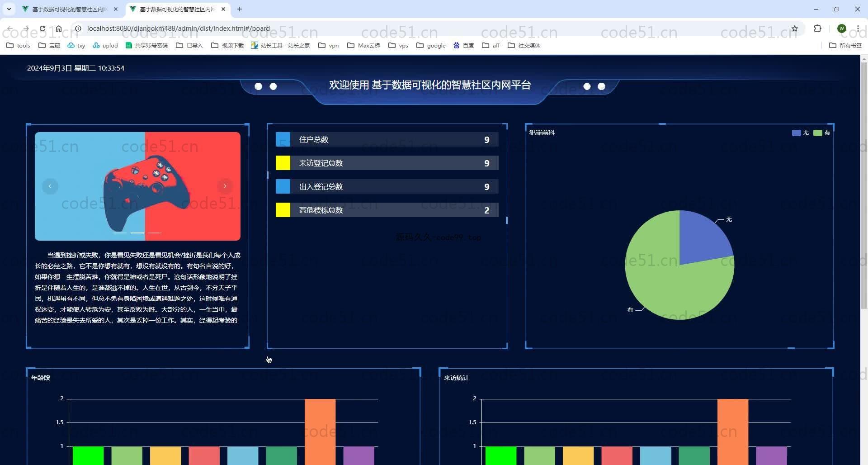Open the 宝藏 bookmark folder
Viewport: 868px width, 465px height.
[49, 45]
